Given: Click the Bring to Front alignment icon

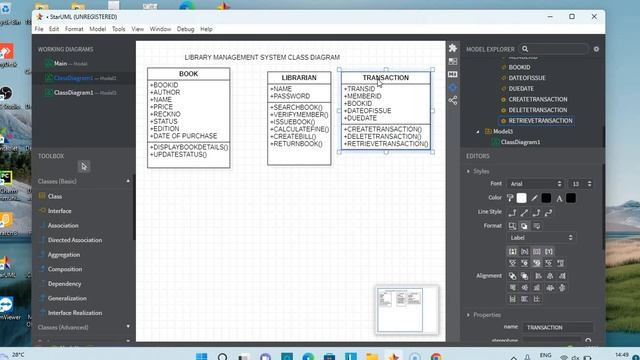Looking at the screenshot, I should [512, 276].
